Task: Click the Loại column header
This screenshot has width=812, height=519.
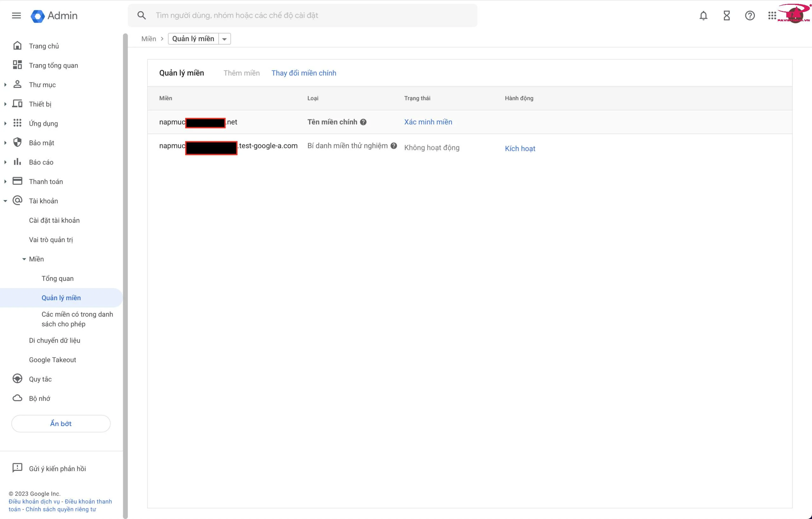Action: pyautogui.click(x=313, y=98)
